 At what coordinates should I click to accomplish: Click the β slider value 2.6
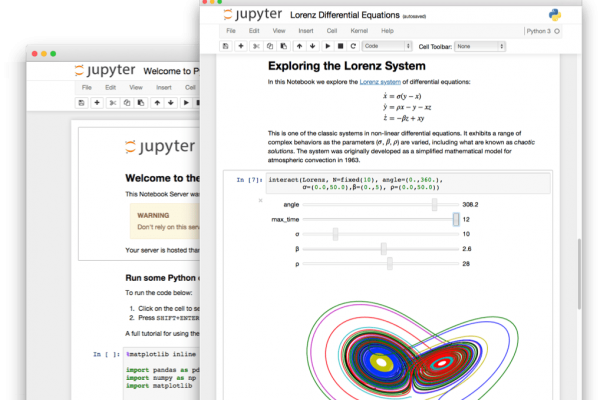pos(466,249)
